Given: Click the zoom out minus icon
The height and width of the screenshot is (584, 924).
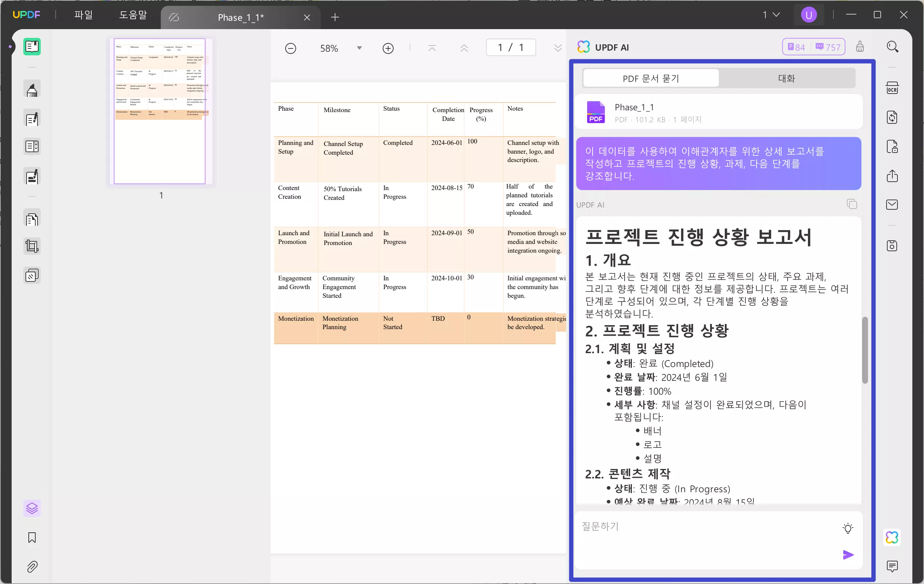Looking at the screenshot, I should 290,48.
